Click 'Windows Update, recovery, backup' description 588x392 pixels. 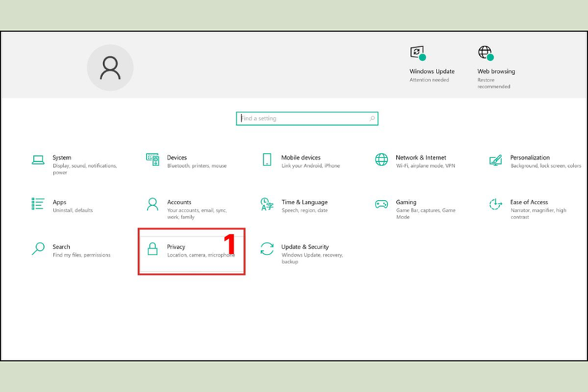coord(312,258)
